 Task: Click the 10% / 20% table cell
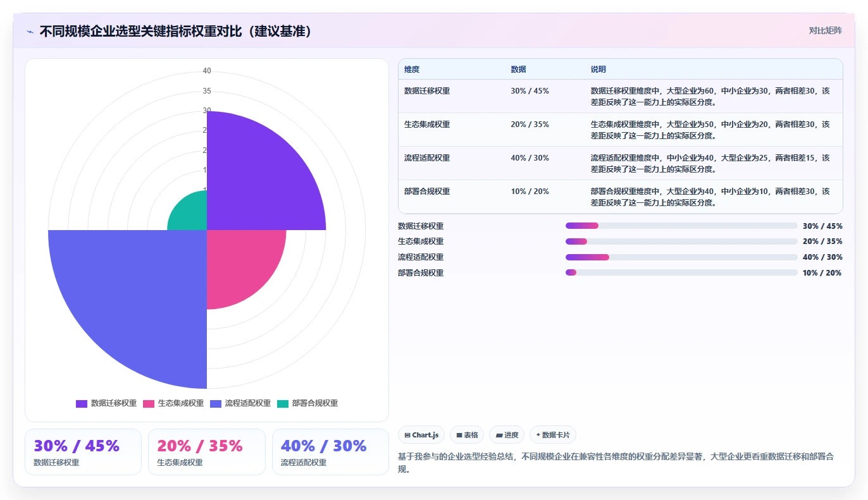coord(530,192)
